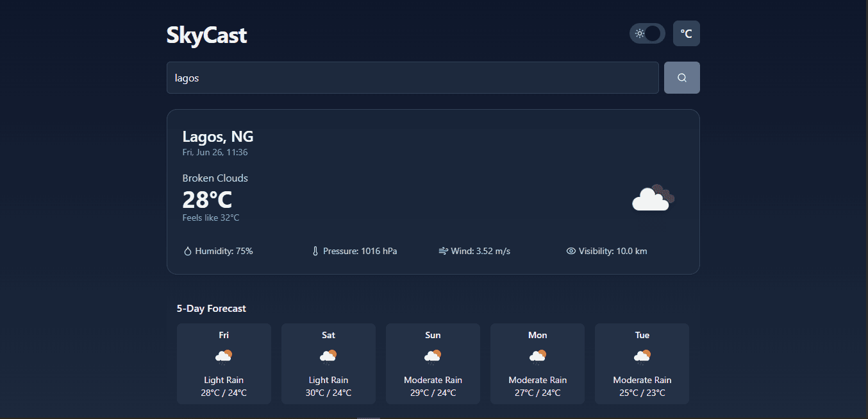Click the Mon forecast weather icon

point(537,355)
